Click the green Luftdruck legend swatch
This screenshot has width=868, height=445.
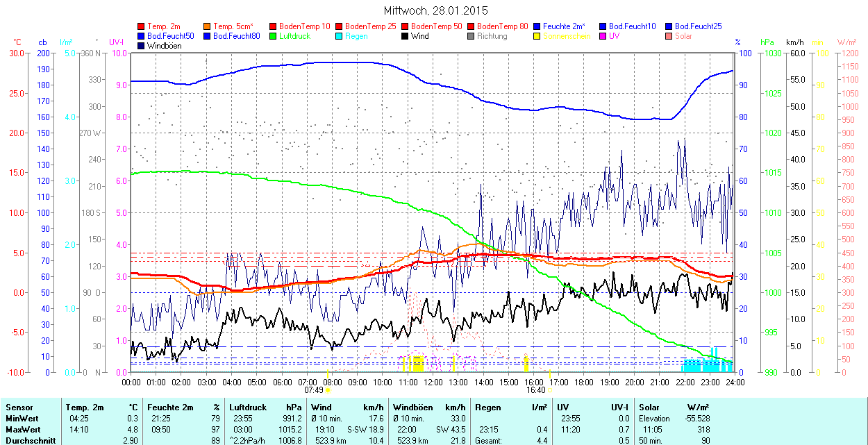pyautogui.click(x=273, y=36)
